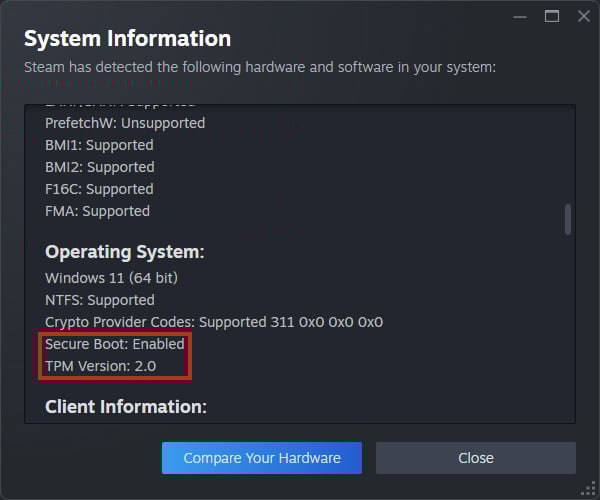Click the FMA: Supported entry

97,211
